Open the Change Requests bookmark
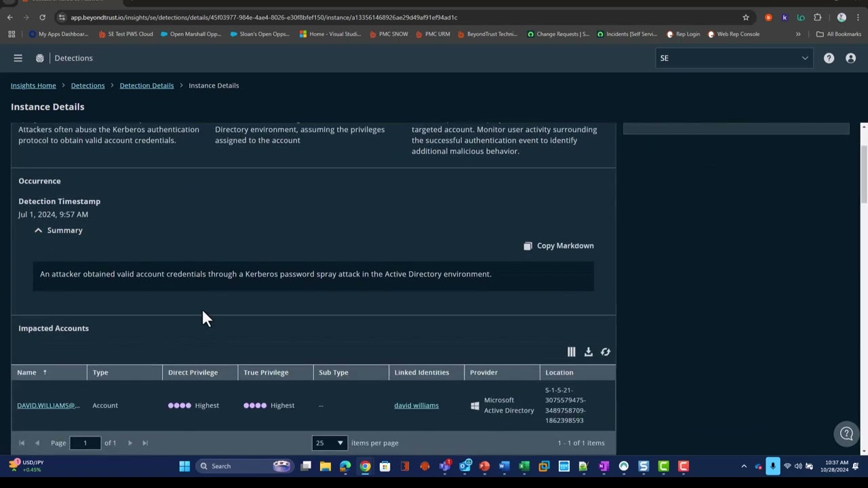The width and height of the screenshot is (868, 488). (x=558, y=34)
